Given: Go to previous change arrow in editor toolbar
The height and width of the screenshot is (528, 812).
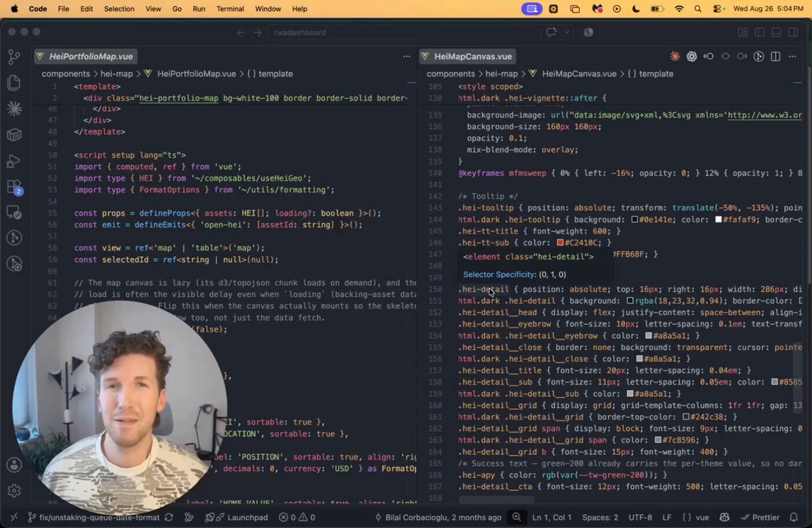Looking at the screenshot, I should (708, 57).
